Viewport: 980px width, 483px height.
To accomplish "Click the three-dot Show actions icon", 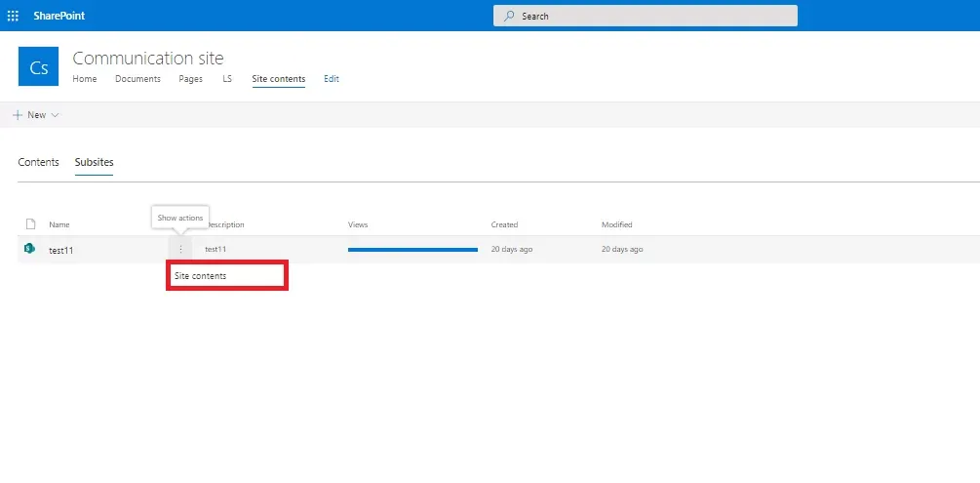I will coord(180,249).
